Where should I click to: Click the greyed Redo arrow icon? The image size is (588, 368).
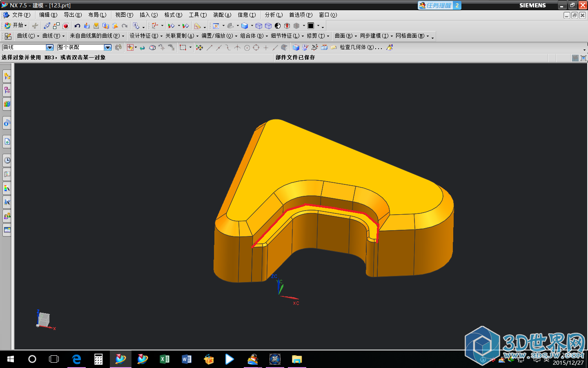click(125, 26)
